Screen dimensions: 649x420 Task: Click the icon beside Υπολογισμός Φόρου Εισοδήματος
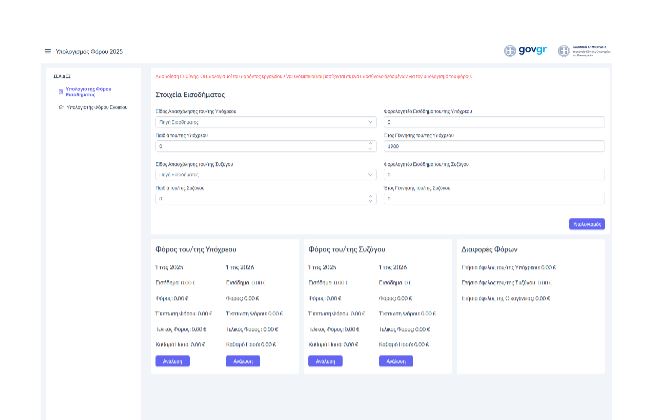pyautogui.click(x=61, y=90)
